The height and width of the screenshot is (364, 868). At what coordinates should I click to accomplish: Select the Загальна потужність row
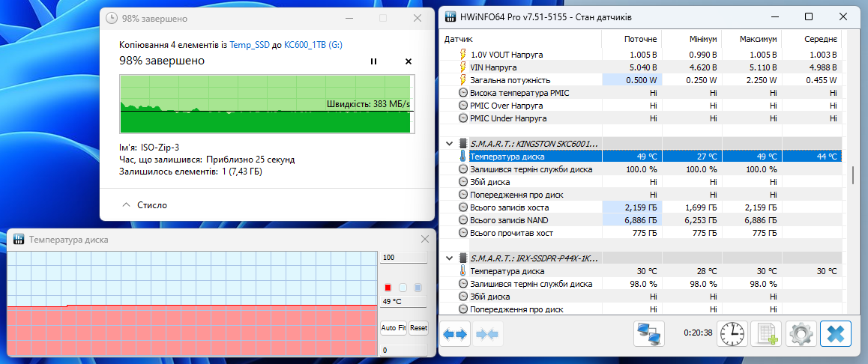[x=642, y=79]
